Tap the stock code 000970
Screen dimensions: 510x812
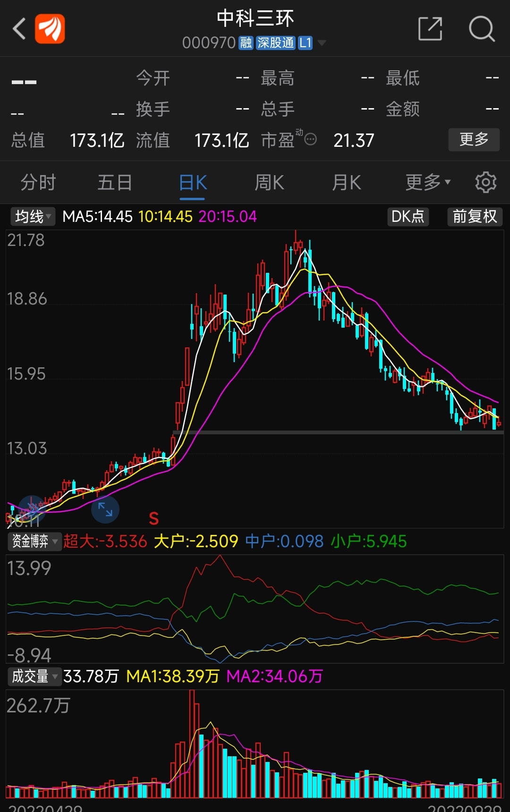tap(209, 43)
